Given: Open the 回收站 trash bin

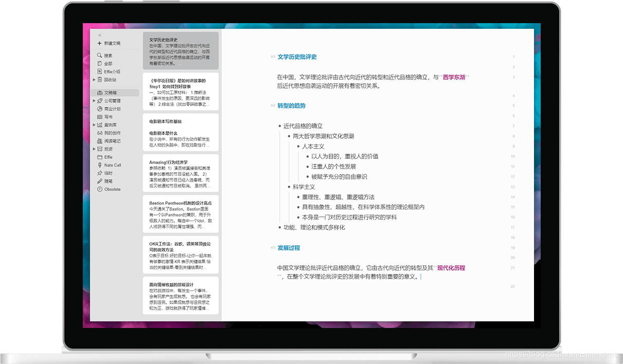Looking at the screenshot, I should tap(110, 79).
